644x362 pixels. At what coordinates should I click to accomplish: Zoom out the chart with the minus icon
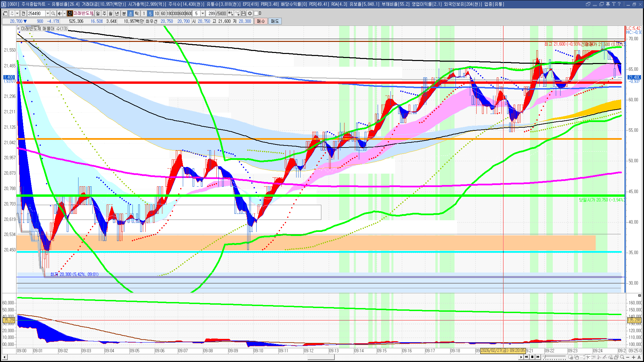coord(628,357)
